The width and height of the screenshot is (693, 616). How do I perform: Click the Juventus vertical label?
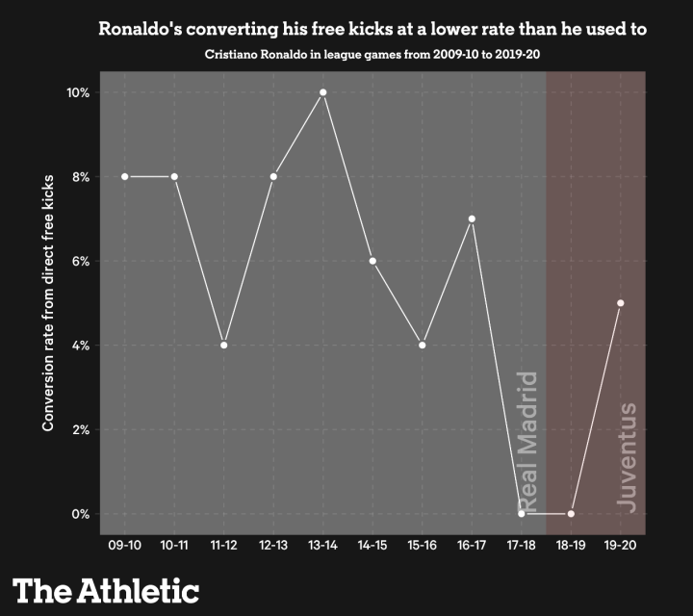628,458
